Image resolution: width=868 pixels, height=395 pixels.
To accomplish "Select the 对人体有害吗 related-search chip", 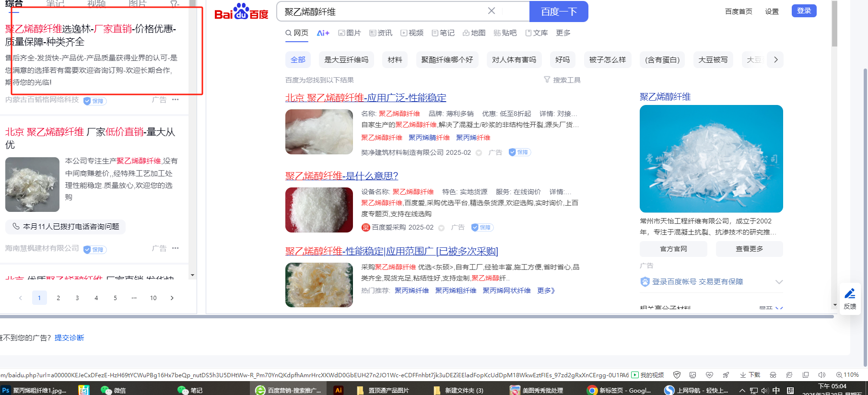I will pos(514,60).
